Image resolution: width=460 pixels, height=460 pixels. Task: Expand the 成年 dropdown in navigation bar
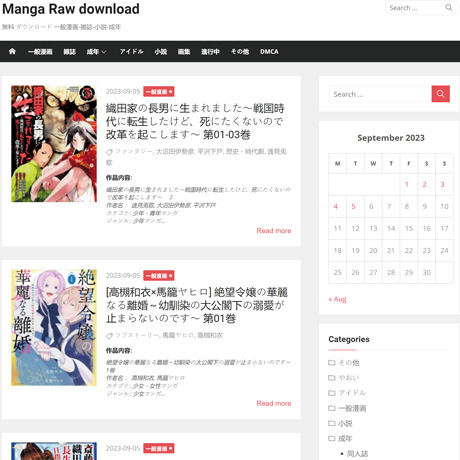coord(96,52)
